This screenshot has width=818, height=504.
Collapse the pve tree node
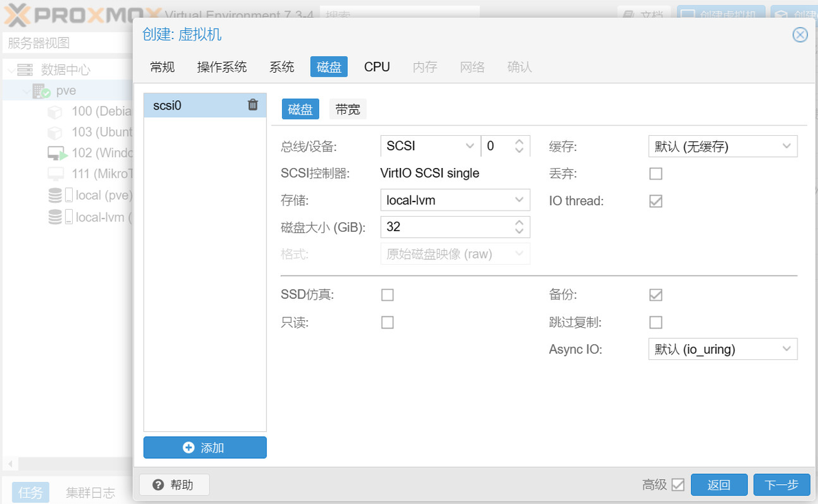[26, 91]
